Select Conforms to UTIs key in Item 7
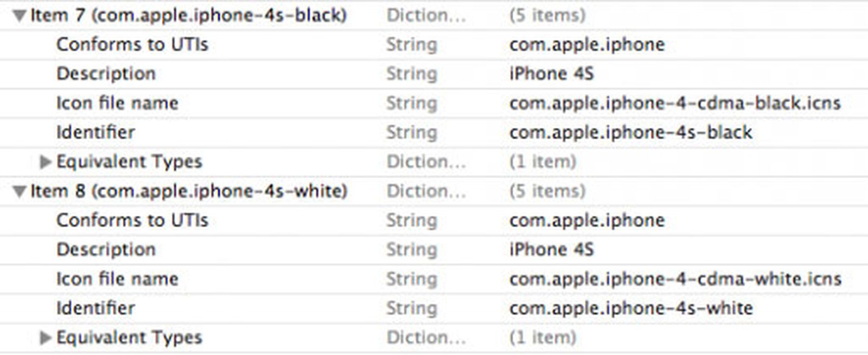The width and height of the screenshot is (868, 355). 132,44
